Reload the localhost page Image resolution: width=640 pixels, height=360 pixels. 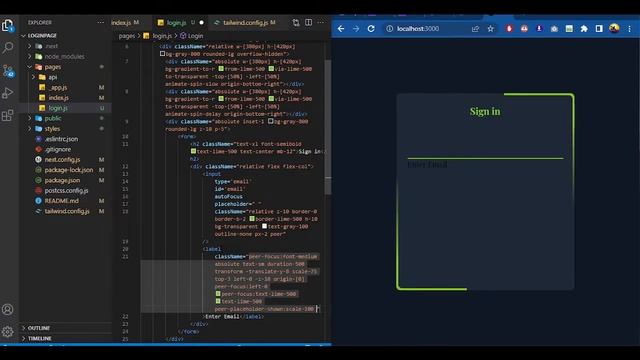point(371,29)
